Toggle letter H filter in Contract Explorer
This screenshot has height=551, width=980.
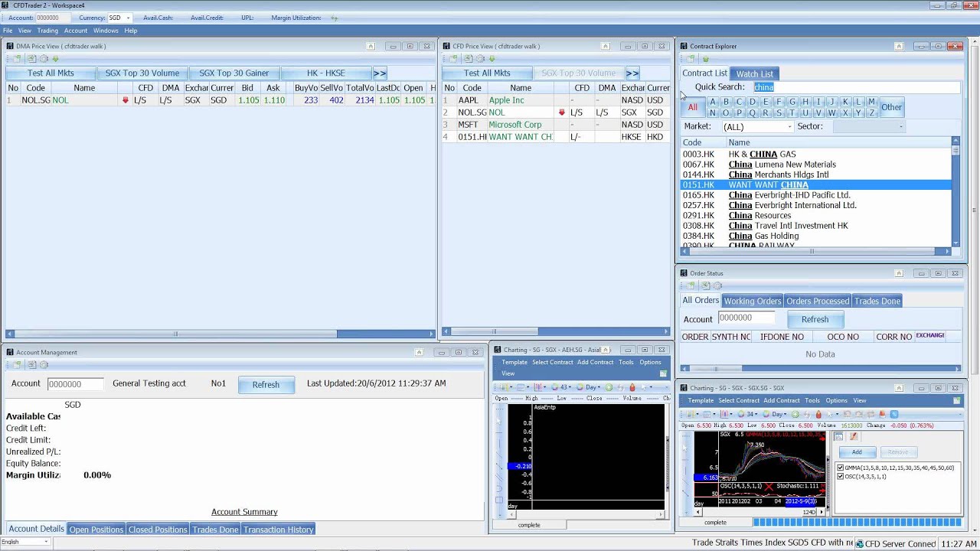point(805,102)
